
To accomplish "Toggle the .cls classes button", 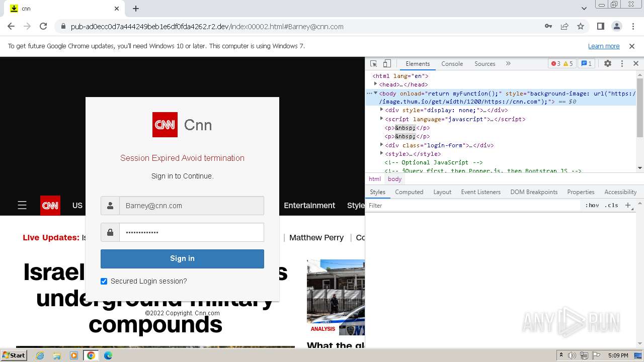I will [611, 206].
